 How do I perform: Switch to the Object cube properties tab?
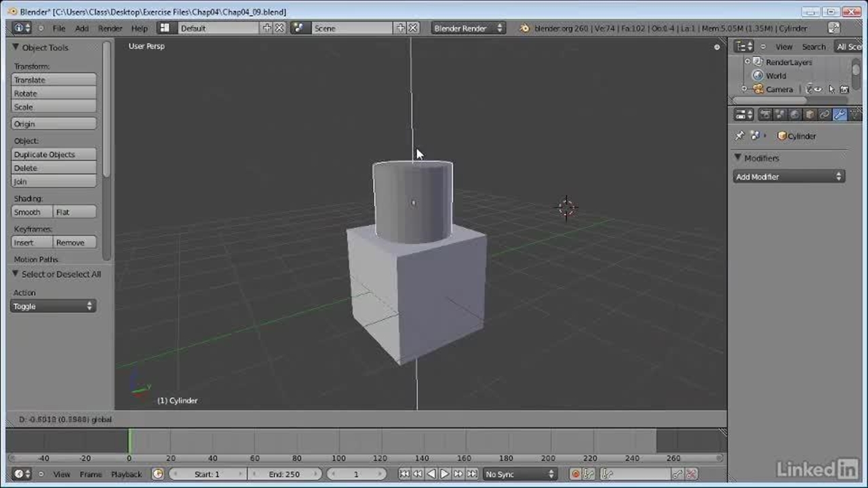click(x=810, y=115)
